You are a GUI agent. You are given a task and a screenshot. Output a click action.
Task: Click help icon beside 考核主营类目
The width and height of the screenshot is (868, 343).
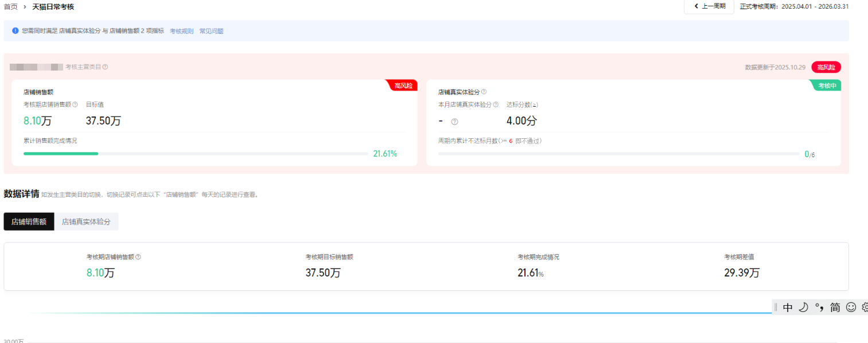[x=105, y=67]
